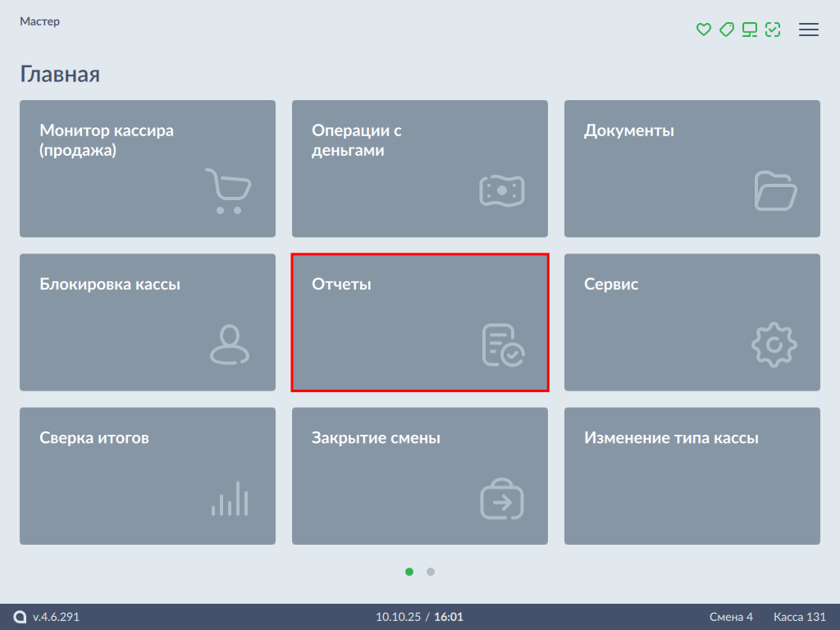Click the Смена 4 label in status bar
Viewport: 840px width, 630px height.
[x=731, y=617]
